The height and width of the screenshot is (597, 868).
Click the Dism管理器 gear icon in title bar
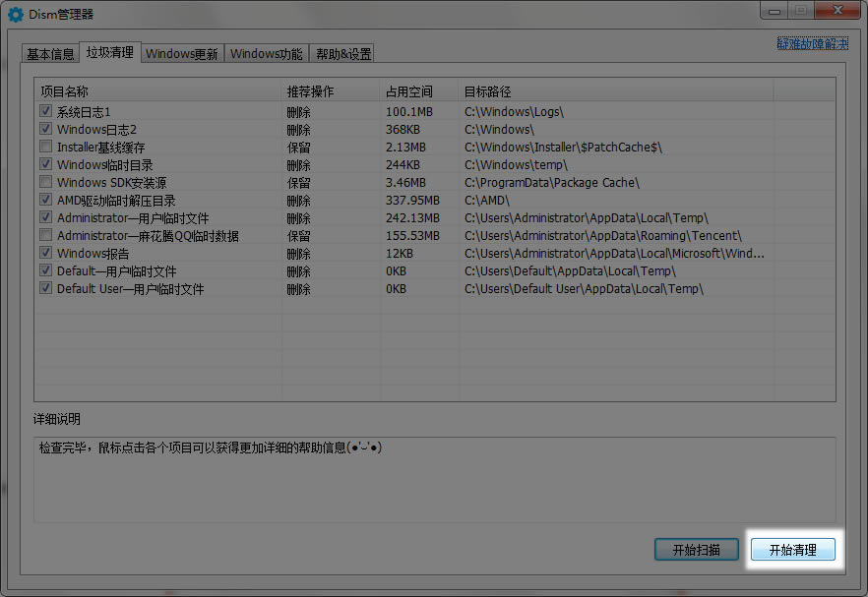tap(16, 15)
